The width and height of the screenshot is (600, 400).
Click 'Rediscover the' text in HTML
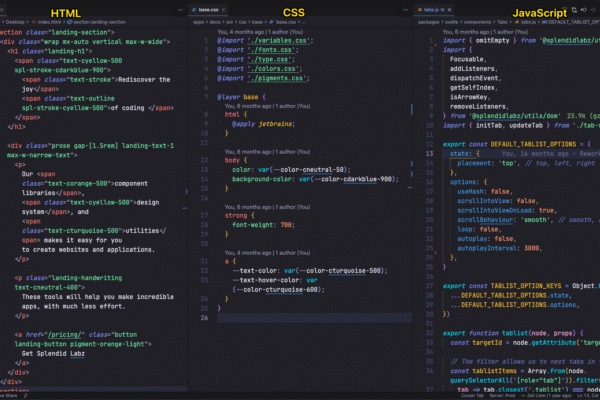[144, 80]
